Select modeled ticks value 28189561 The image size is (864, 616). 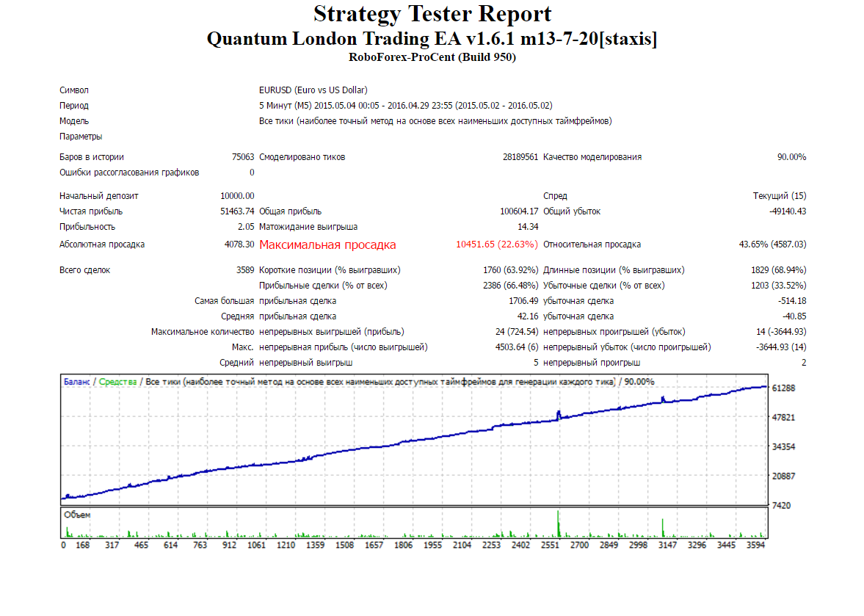pos(520,157)
